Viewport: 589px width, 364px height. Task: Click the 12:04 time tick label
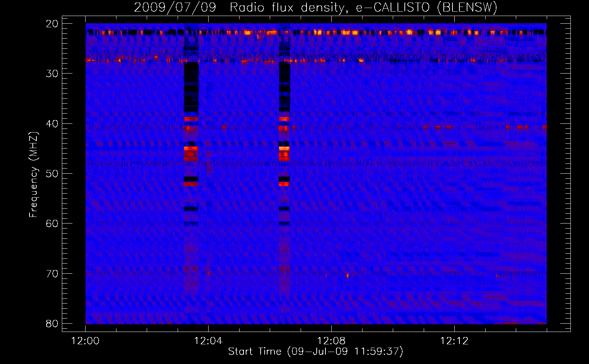point(208,341)
